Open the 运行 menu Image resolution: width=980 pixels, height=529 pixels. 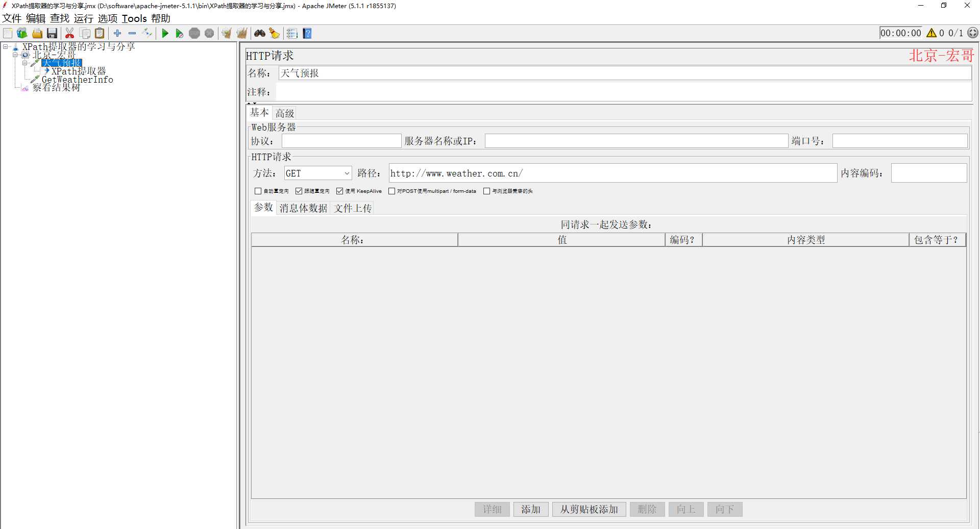pyautogui.click(x=84, y=18)
